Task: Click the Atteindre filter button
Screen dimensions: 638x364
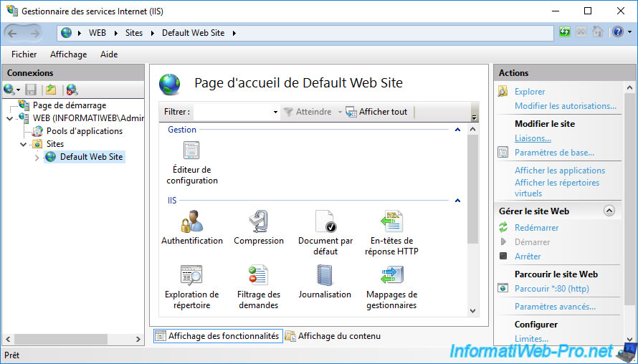Action: 308,112
